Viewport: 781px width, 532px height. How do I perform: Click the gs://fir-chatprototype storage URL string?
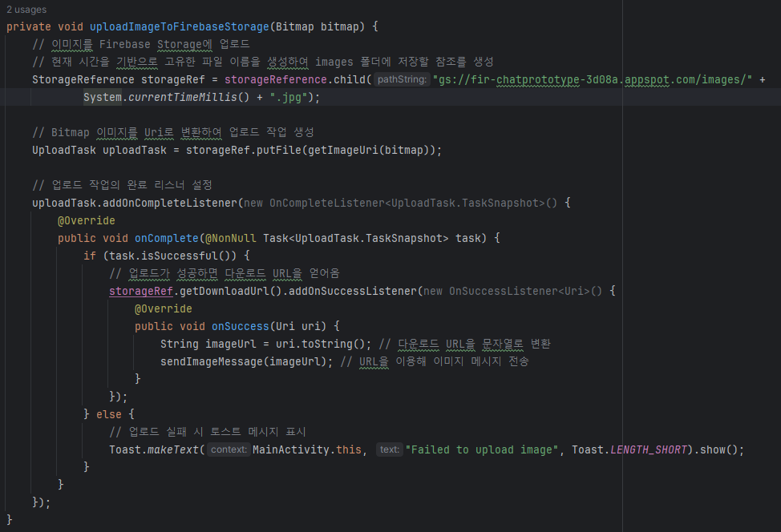(x=593, y=79)
